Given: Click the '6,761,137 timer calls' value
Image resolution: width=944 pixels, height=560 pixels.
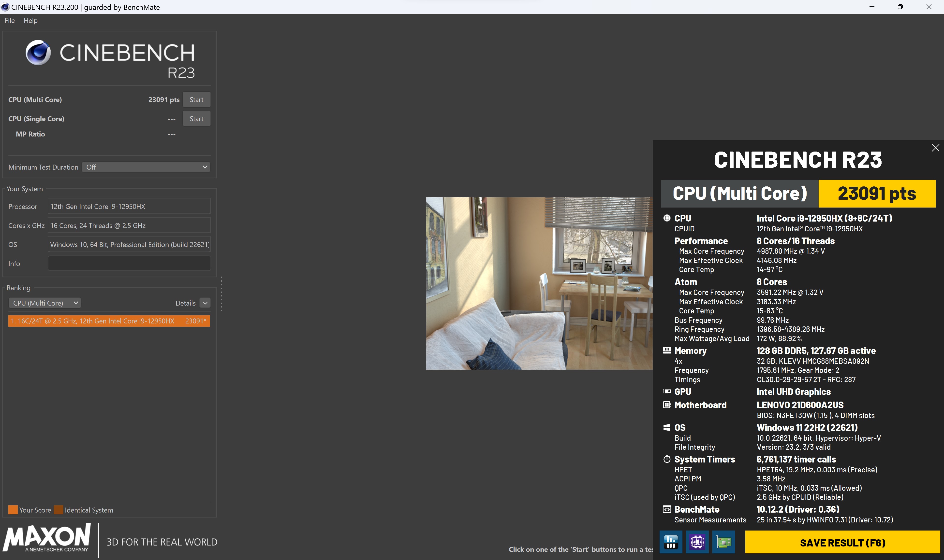Looking at the screenshot, I should [796, 459].
